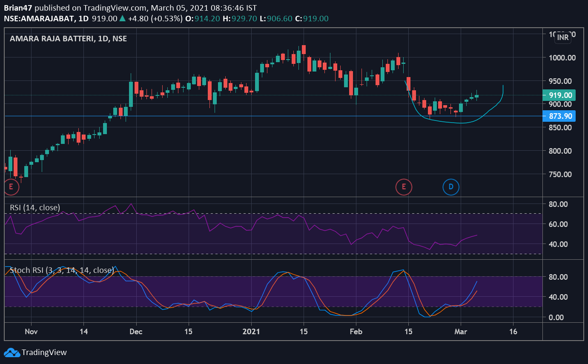The width and height of the screenshot is (588, 364).
Task: Click the 16 date label on time axis
Action: tap(513, 331)
